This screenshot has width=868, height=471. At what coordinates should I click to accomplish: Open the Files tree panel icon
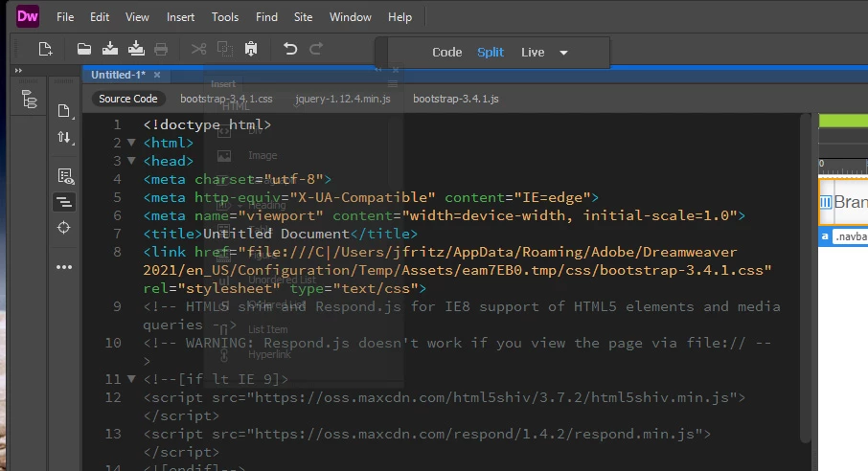(29, 100)
